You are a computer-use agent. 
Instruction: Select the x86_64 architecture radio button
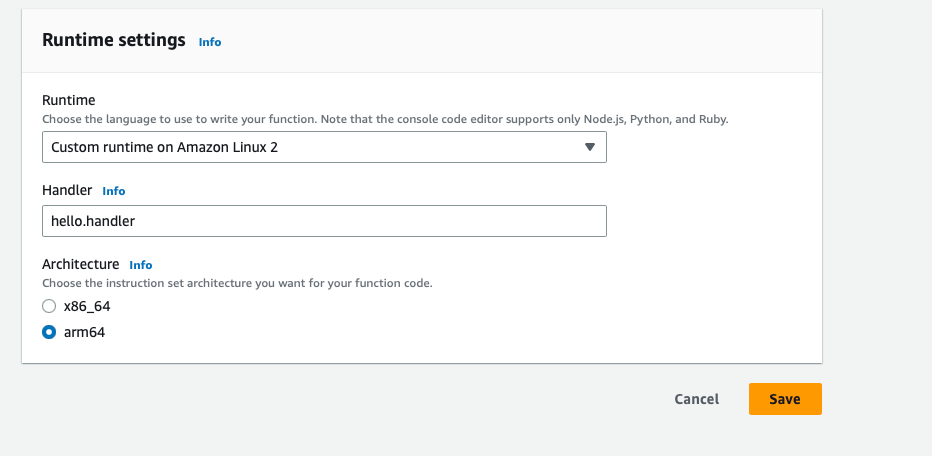point(49,308)
